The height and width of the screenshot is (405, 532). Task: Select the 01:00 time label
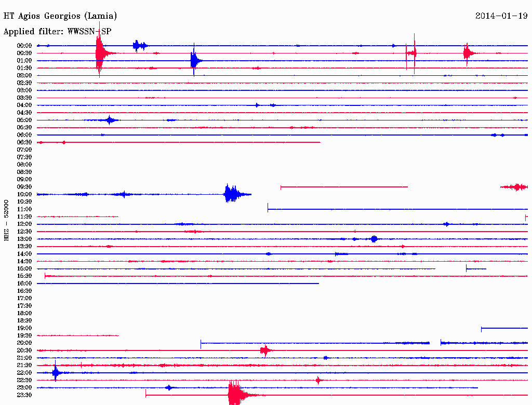[x=24, y=60]
